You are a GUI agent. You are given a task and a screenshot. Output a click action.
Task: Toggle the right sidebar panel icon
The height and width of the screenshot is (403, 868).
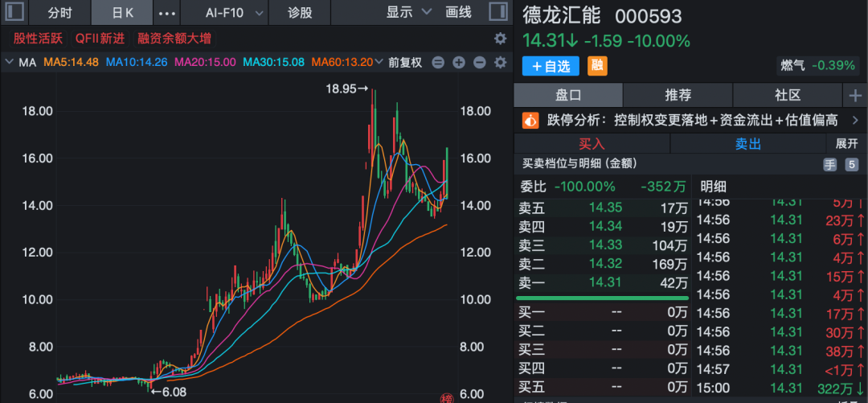pos(498,13)
